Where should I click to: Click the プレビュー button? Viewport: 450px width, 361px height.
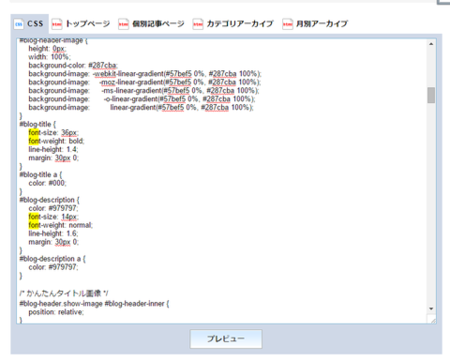coord(226,339)
